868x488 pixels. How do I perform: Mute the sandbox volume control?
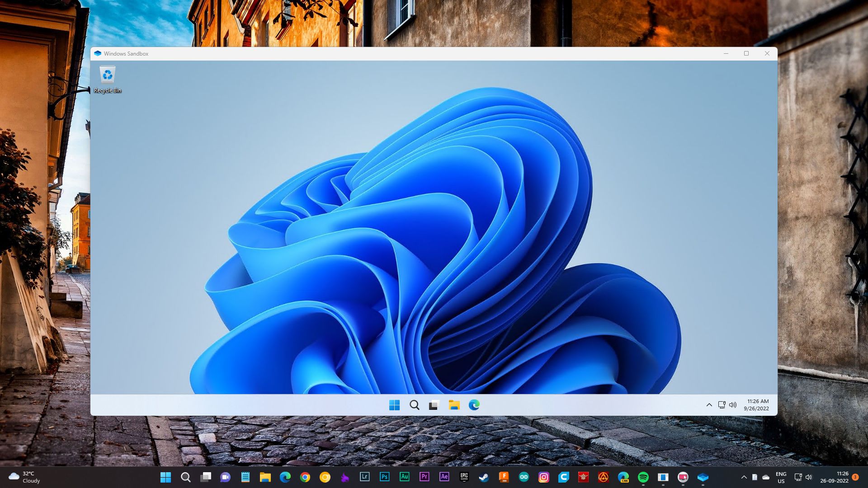pos(733,405)
